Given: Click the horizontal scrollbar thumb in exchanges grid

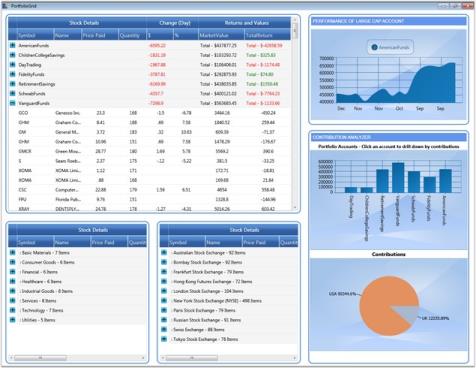Looking at the screenshot, I should (x=192, y=358).
